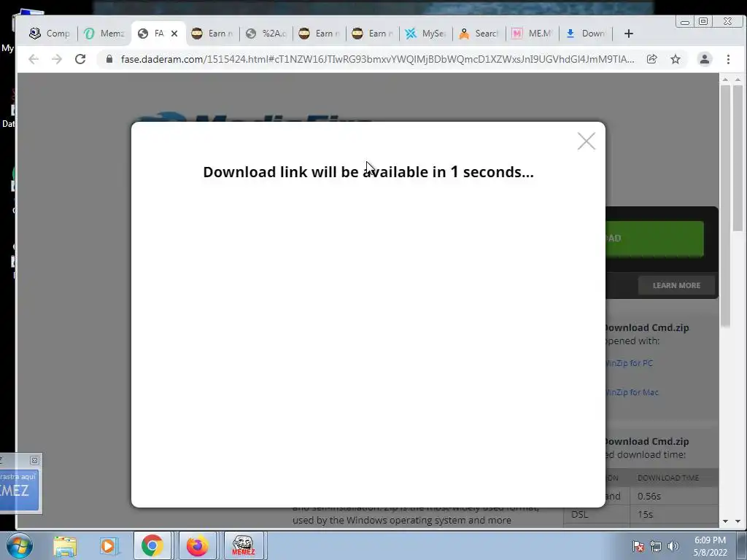747x560 pixels.
Task: Open the Action Center flag icon
Action: 638,546
